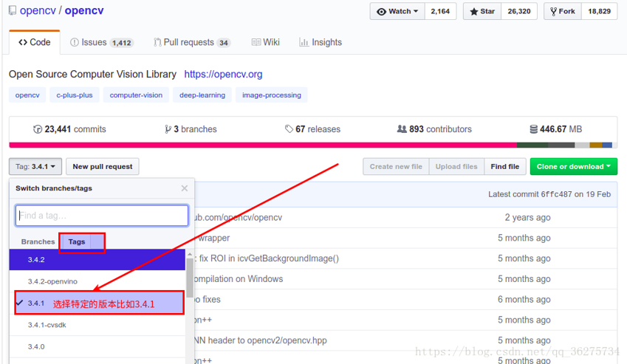Close the Switch branches/tags popup

click(x=185, y=188)
